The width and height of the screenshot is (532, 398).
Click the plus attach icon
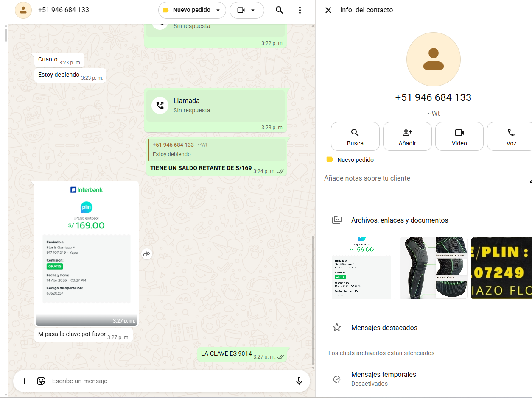point(24,381)
